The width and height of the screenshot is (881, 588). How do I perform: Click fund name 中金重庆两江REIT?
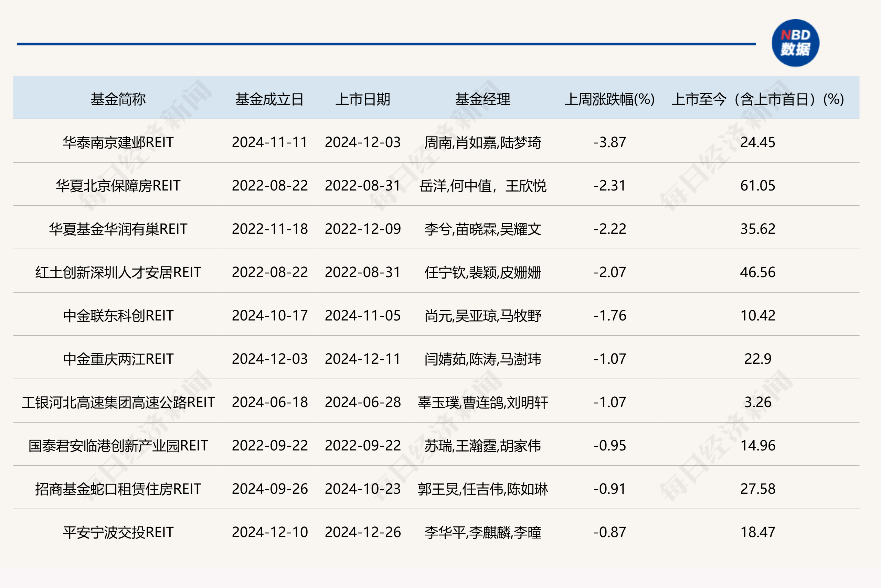[x=118, y=359]
